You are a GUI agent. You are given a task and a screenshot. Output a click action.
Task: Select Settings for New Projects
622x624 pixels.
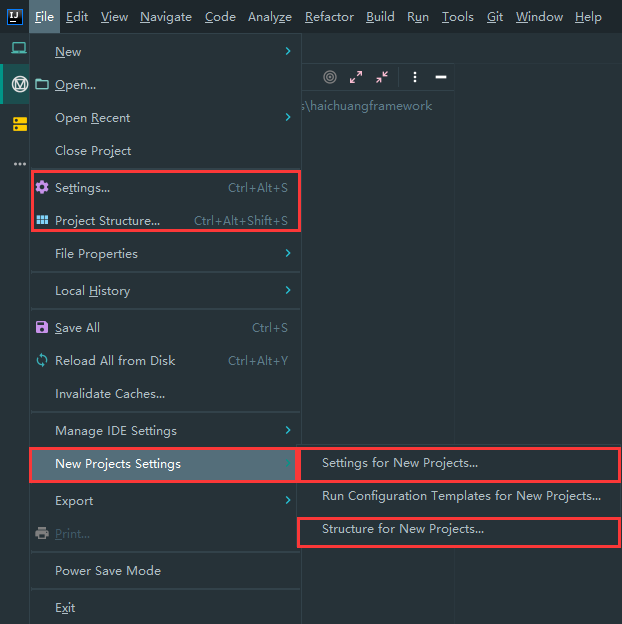(x=400, y=463)
